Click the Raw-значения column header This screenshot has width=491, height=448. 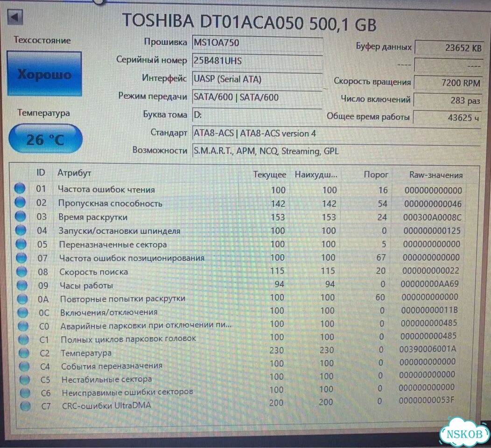[436, 175]
